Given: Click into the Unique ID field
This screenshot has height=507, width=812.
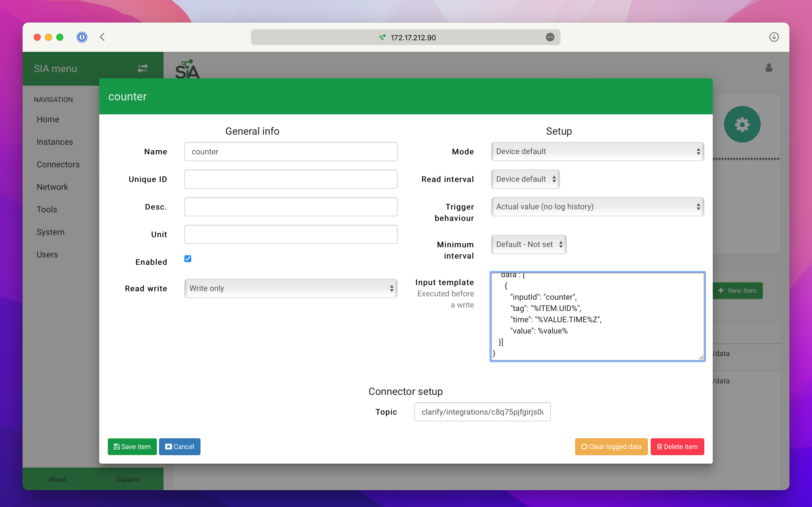Looking at the screenshot, I should (291, 179).
